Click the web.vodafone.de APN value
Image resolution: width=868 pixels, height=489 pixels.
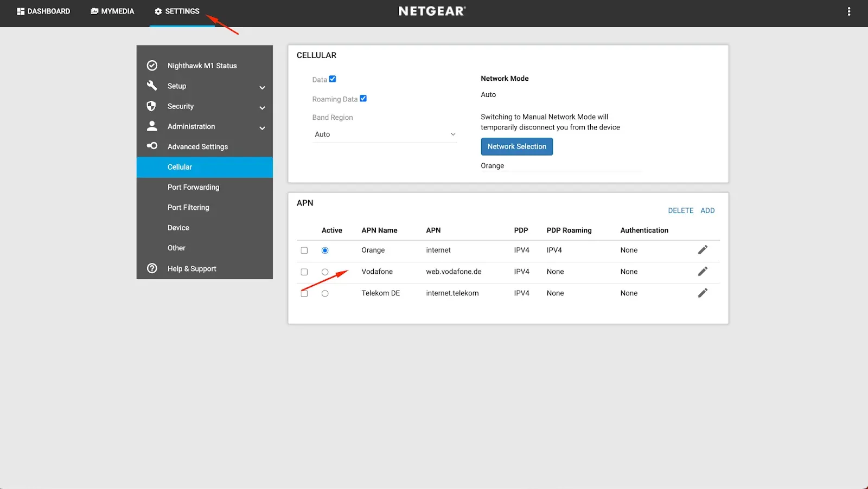[454, 272]
